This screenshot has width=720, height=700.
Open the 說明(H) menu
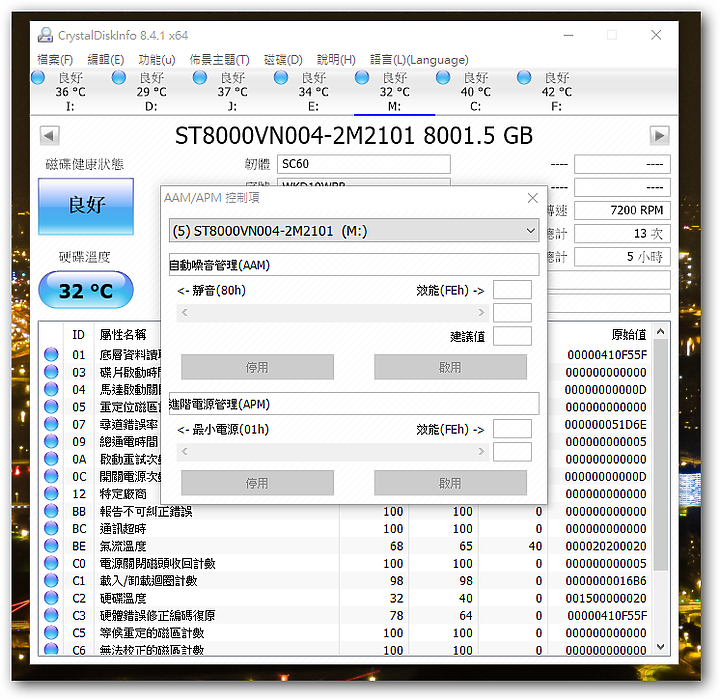click(x=336, y=60)
